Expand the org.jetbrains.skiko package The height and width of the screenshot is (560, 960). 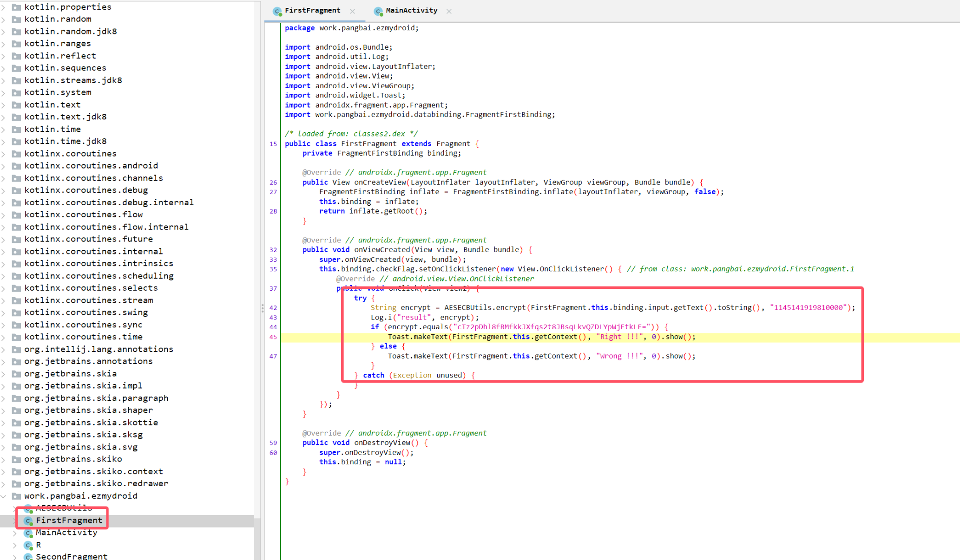point(4,459)
